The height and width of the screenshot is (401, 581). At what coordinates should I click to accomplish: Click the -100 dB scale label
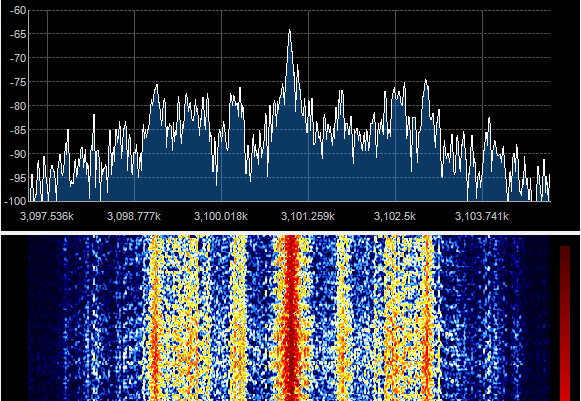[15, 201]
